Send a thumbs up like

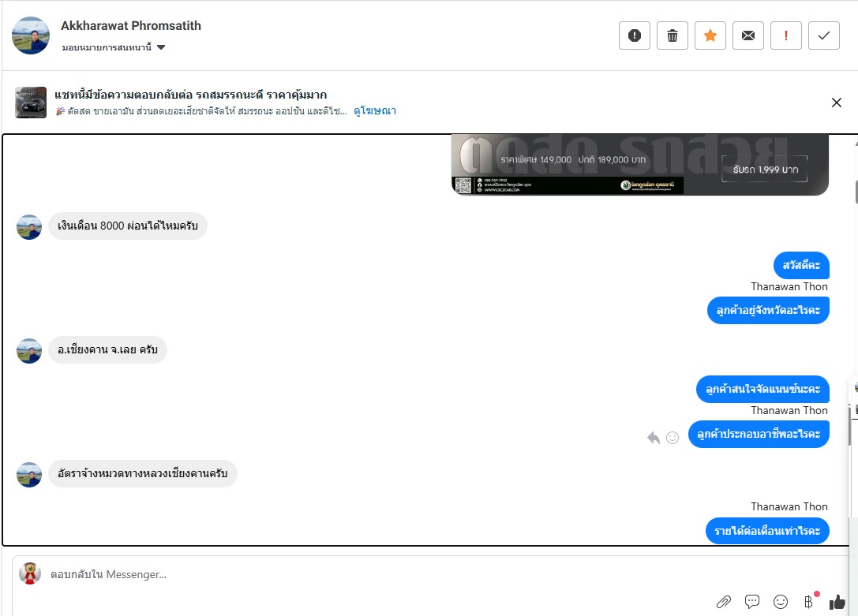[837, 602]
